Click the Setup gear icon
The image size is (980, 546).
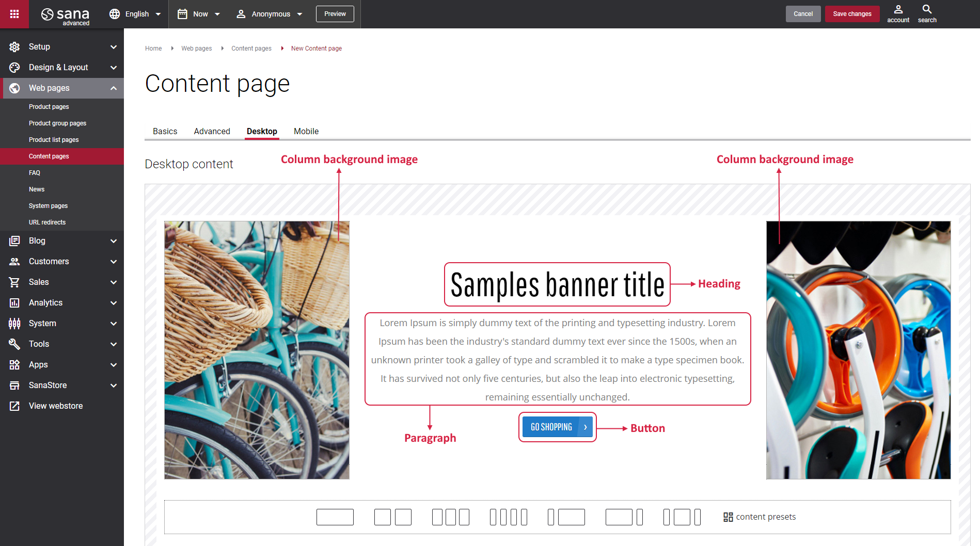pyautogui.click(x=14, y=47)
